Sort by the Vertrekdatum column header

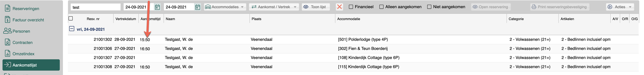pos(126,19)
